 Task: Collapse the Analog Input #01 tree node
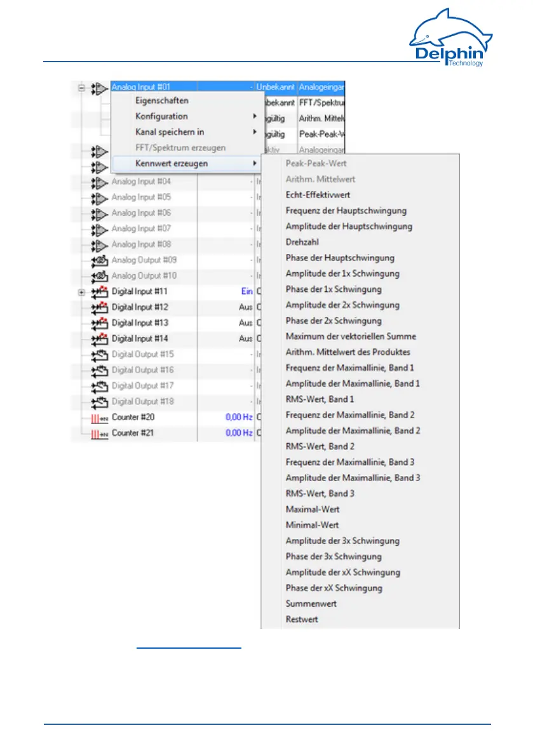pos(81,88)
